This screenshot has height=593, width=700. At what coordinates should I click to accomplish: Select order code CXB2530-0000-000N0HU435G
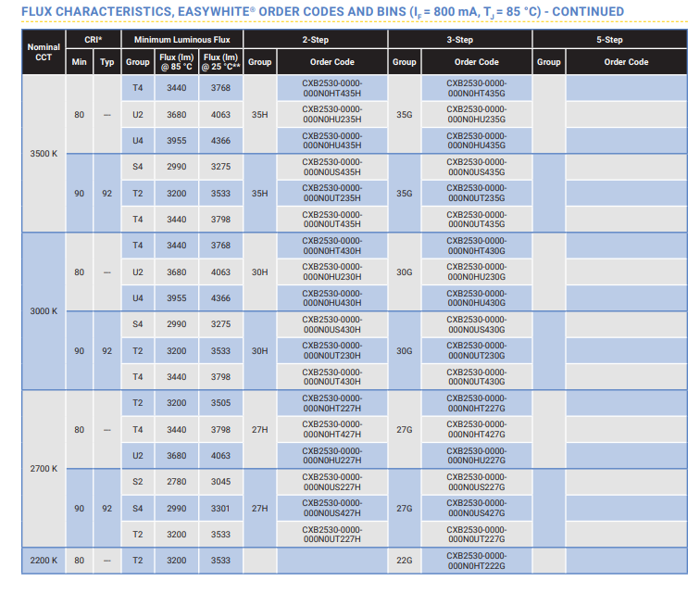point(477,141)
